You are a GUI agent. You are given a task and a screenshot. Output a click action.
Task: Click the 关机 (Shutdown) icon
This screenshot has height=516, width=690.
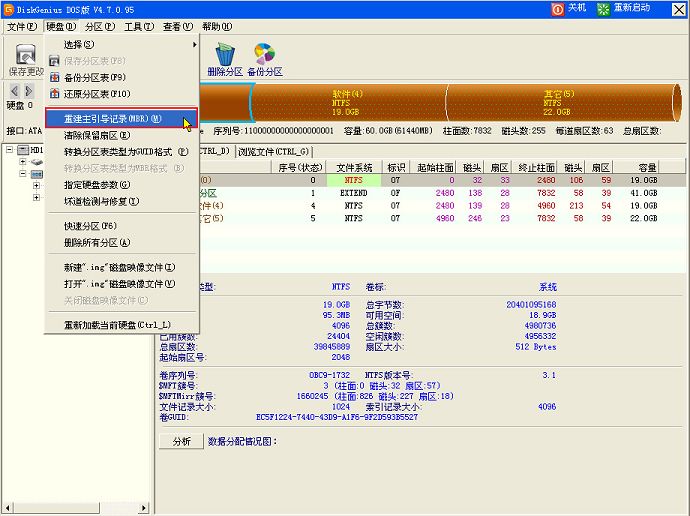point(570,8)
